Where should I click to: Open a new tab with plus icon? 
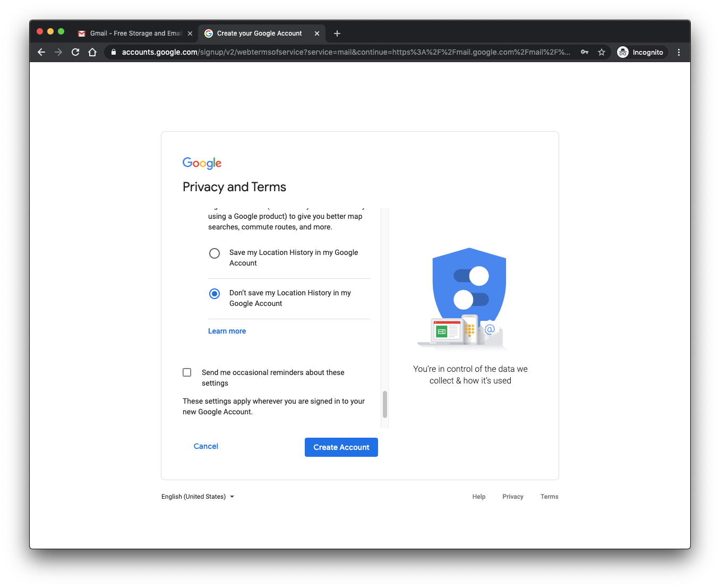click(x=337, y=33)
